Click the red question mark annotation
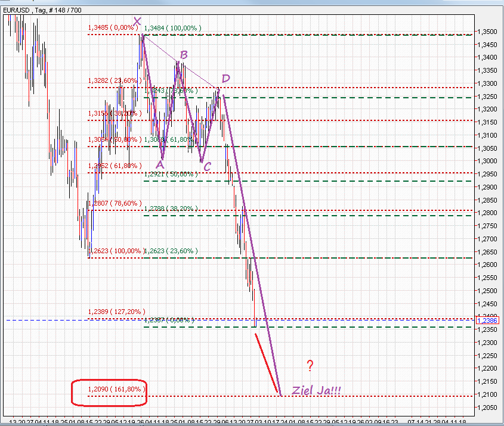504x426 pixels. [309, 366]
